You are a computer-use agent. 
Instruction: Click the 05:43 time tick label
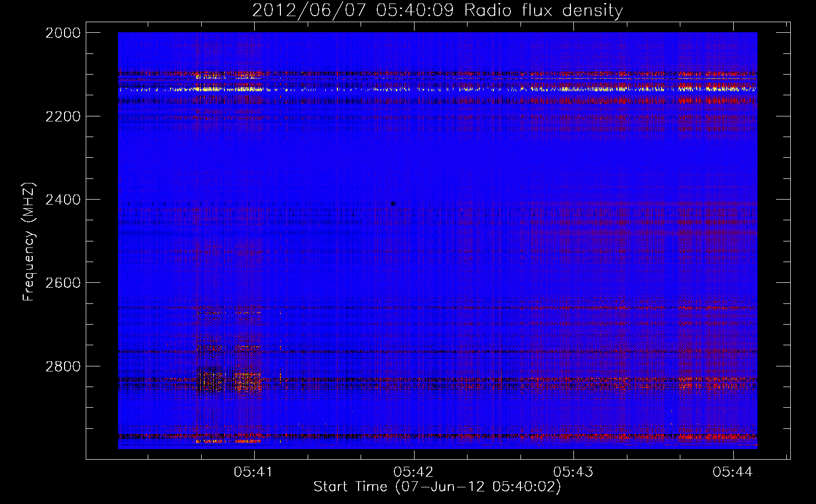pyautogui.click(x=573, y=472)
